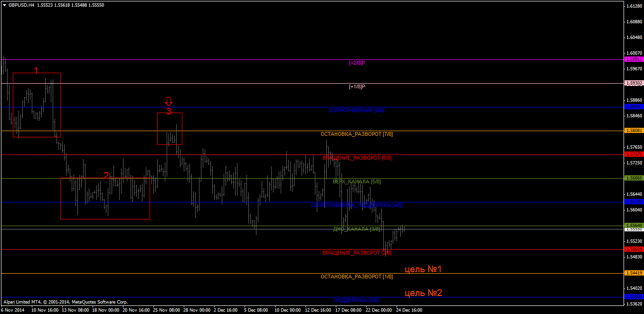Click the цель №1 text label
The image size is (644, 314).
tap(423, 269)
